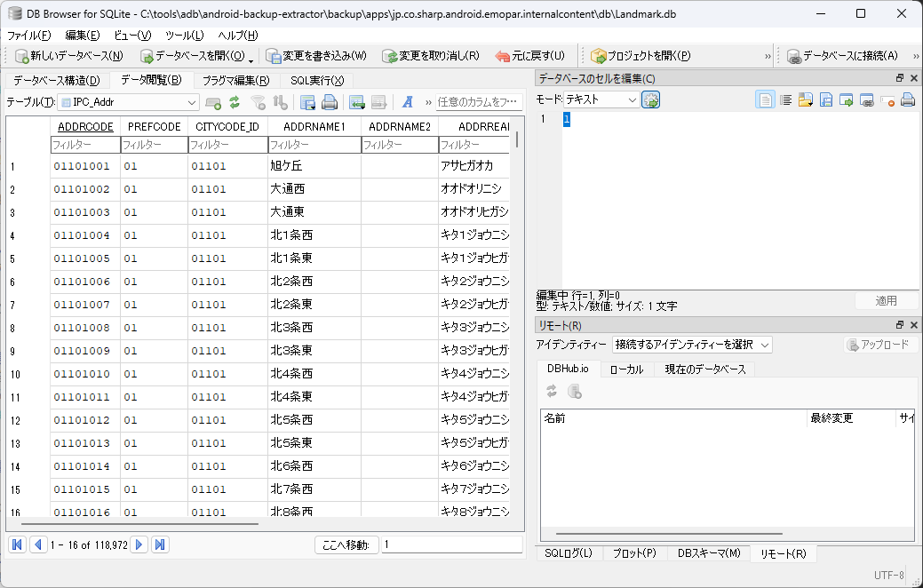Go to the next records page button
The width and height of the screenshot is (923, 588).
pos(139,544)
